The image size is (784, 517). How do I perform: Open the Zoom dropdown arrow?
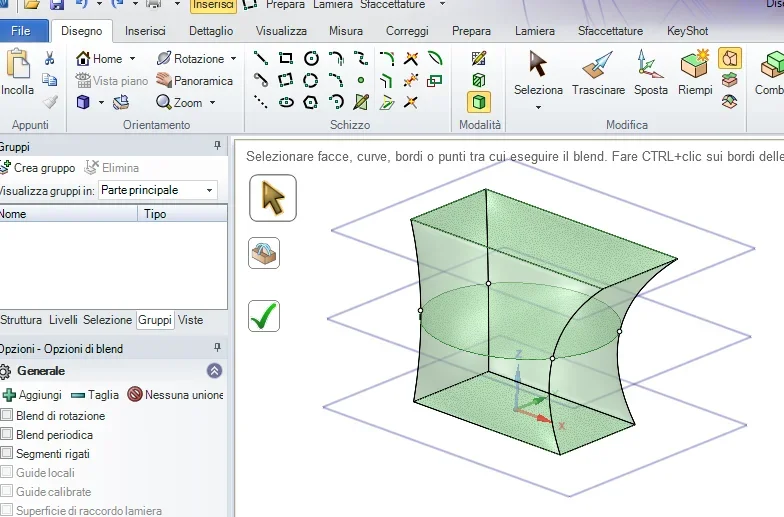pos(212,102)
